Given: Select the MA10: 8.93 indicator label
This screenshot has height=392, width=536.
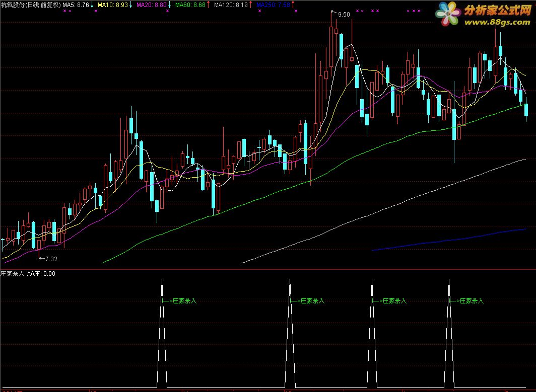Looking at the screenshot, I should point(113,5).
